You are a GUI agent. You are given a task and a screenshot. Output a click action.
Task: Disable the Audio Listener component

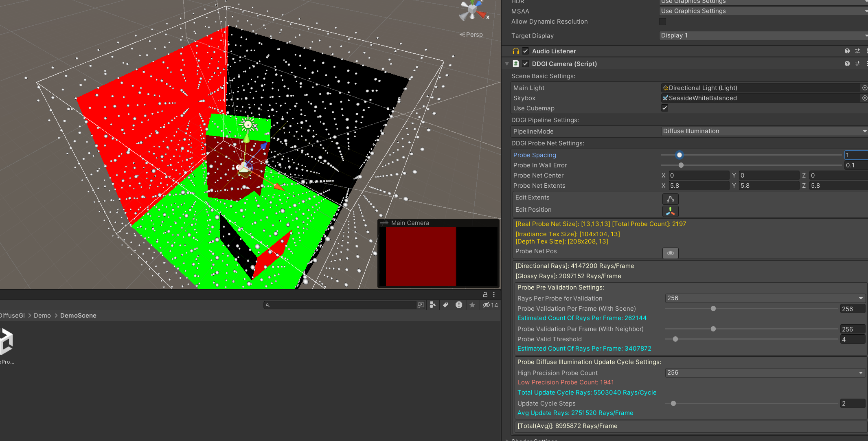(526, 51)
